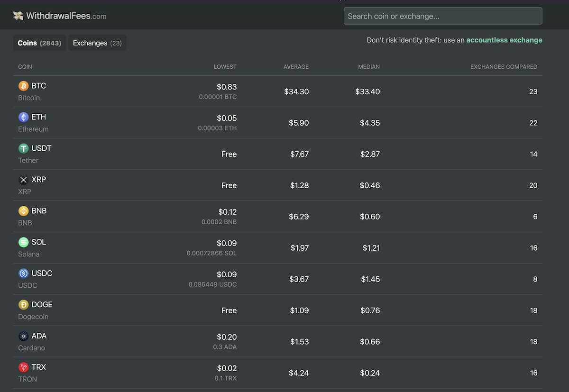This screenshot has width=569, height=392.
Task: Click the "0.00003 ETH" fee amount
Action: pyautogui.click(x=217, y=128)
